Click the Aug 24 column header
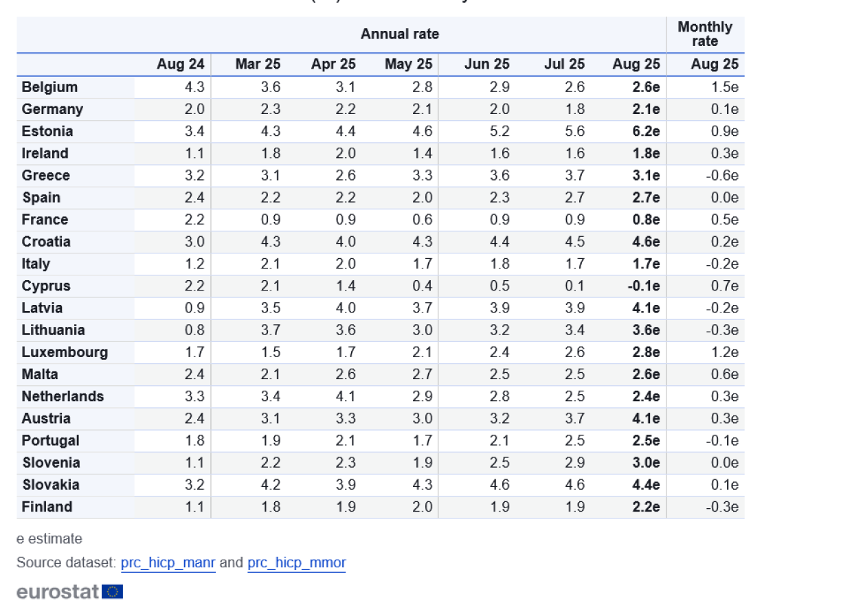 [181, 65]
